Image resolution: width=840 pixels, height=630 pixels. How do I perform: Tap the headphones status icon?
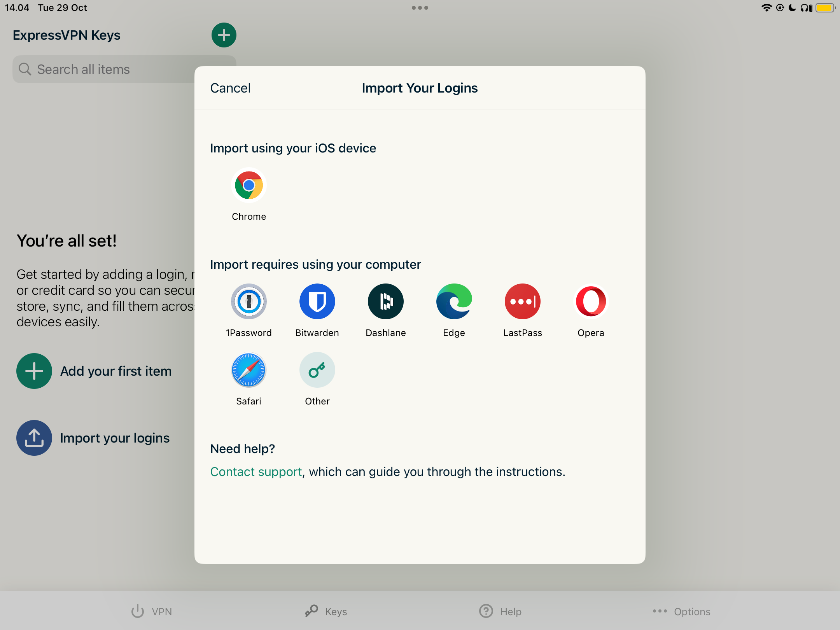(x=807, y=8)
